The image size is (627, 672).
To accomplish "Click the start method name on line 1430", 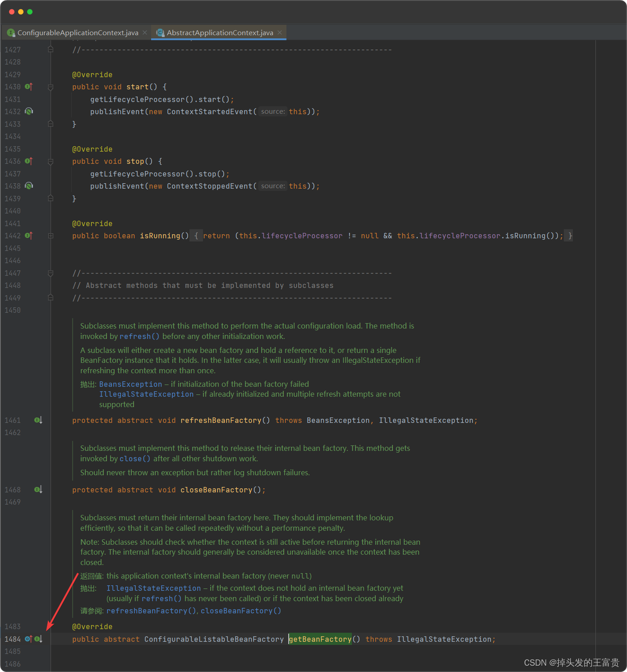I will [x=137, y=87].
